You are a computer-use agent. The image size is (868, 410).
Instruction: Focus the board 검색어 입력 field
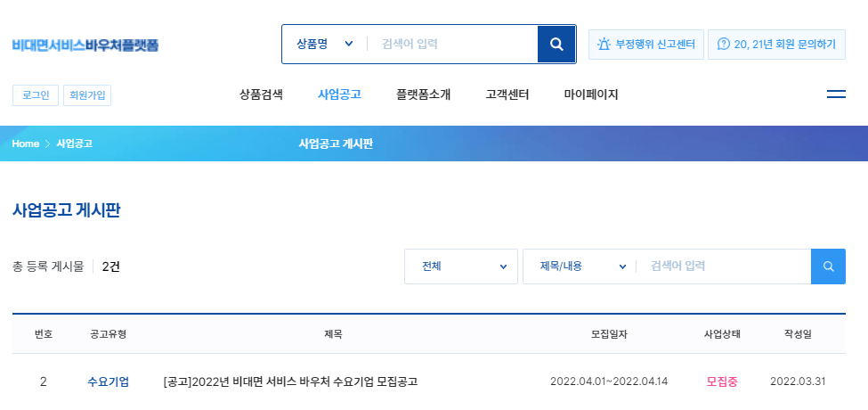coord(724,266)
